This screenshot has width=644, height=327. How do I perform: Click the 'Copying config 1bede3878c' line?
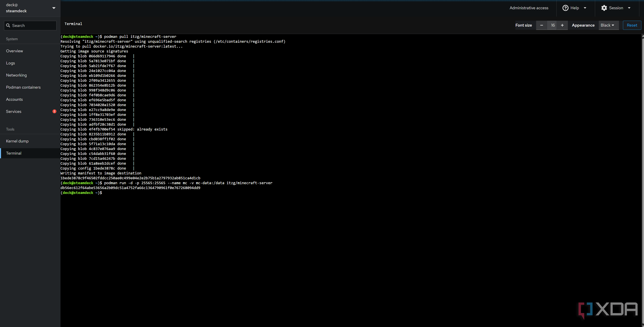97,168
